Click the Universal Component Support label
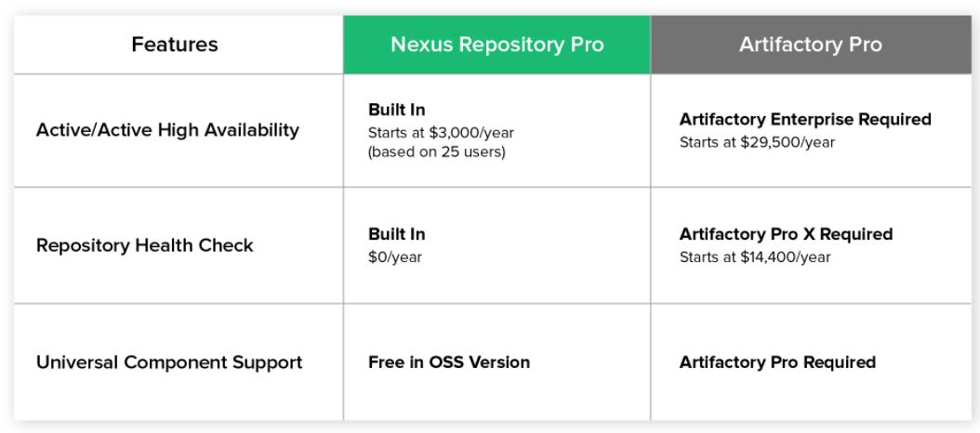The height and width of the screenshot is (433, 980). coord(168,362)
